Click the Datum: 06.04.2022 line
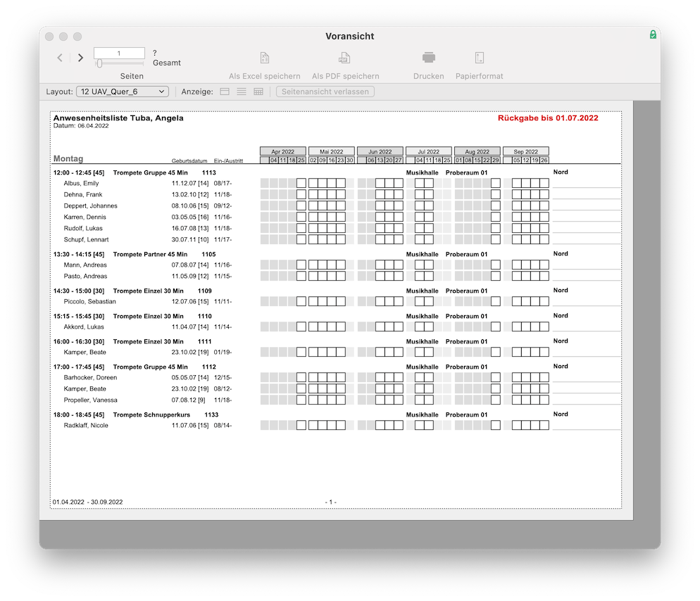Viewport: 700px width, 601px height. click(81, 126)
